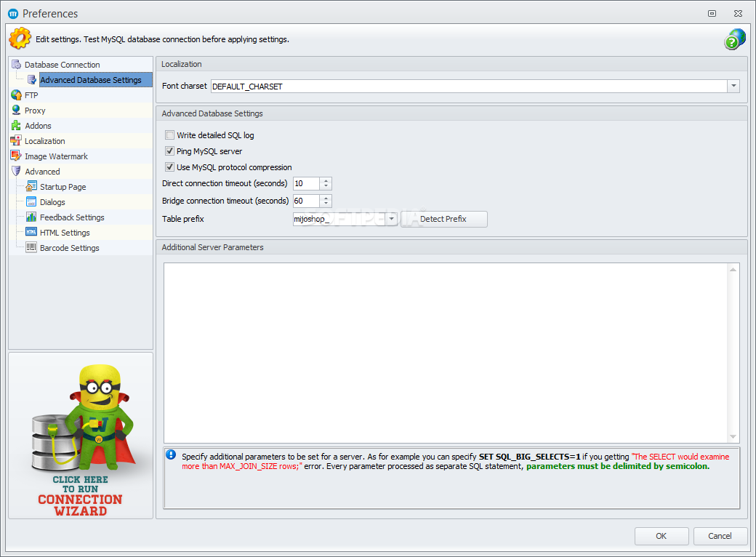Screen dimensions: 756x557
Task: Open Image Watermark settings
Action: pos(57,156)
